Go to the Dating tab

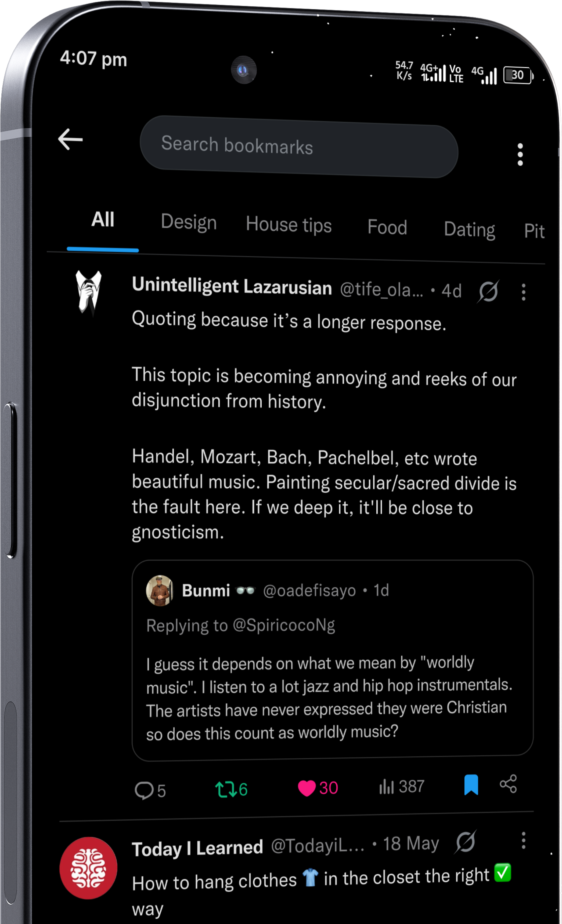[x=469, y=229]
